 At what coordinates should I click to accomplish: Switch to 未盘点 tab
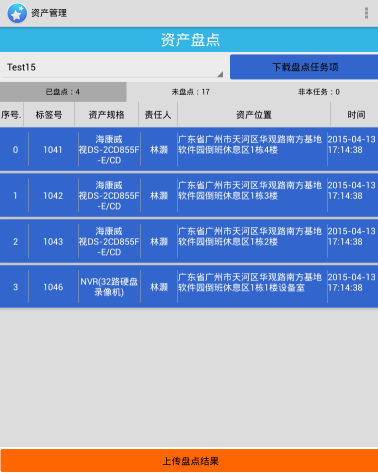190,92
